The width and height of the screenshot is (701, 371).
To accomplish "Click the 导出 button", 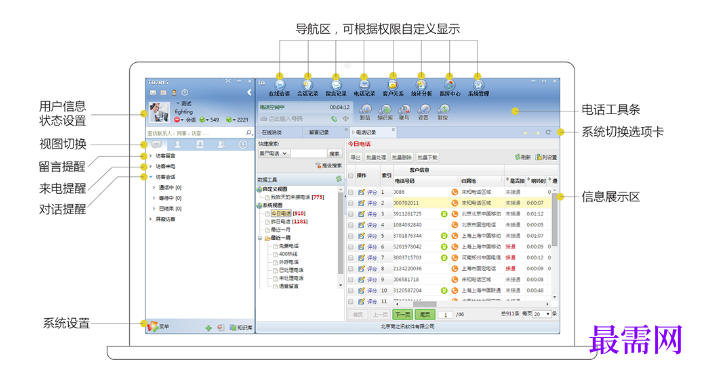I will coord(355,157).
